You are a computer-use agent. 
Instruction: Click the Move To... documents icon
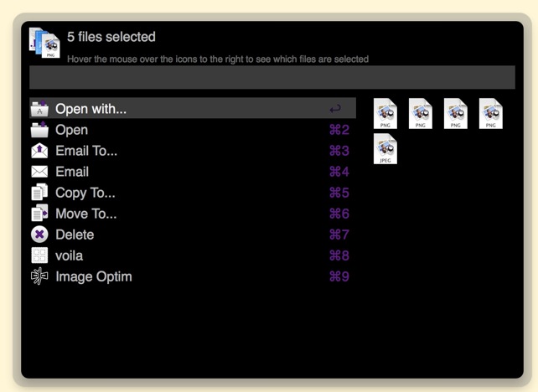point(39,214)
